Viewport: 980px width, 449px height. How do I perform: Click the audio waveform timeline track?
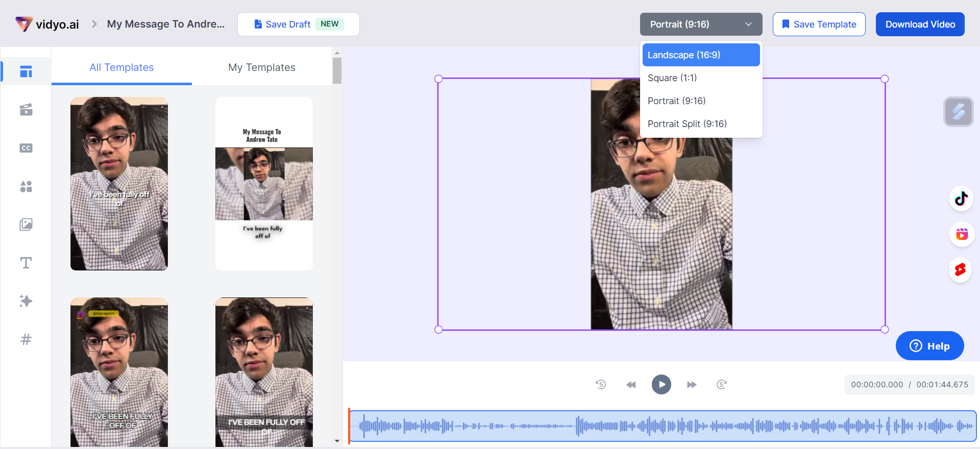tap(663, 426)
